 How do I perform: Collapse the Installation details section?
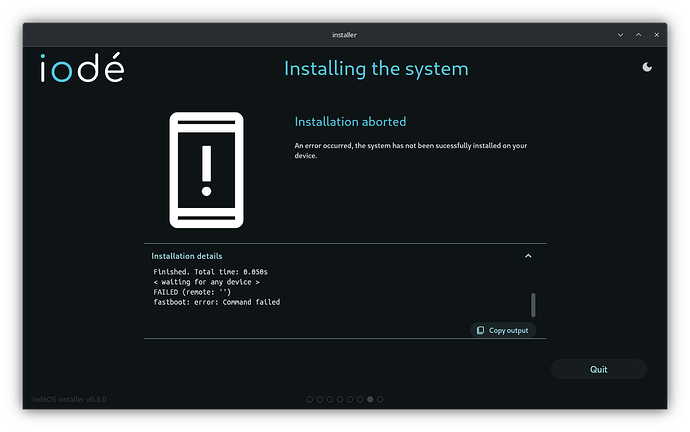[x=528, y=256]
